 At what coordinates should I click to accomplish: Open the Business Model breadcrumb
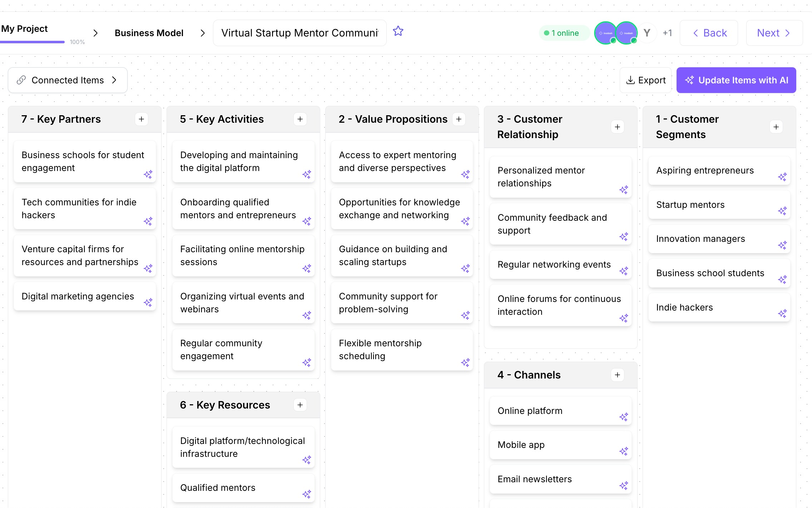(x=149, y=33)
